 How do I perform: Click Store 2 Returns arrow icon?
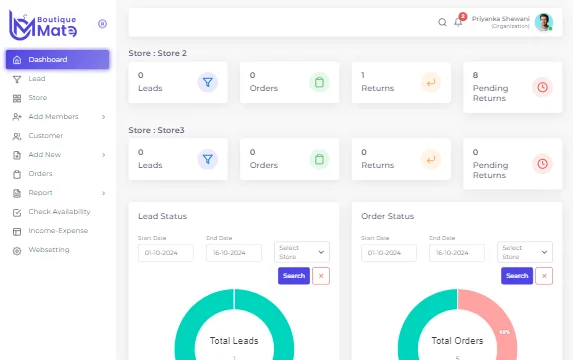431,82
